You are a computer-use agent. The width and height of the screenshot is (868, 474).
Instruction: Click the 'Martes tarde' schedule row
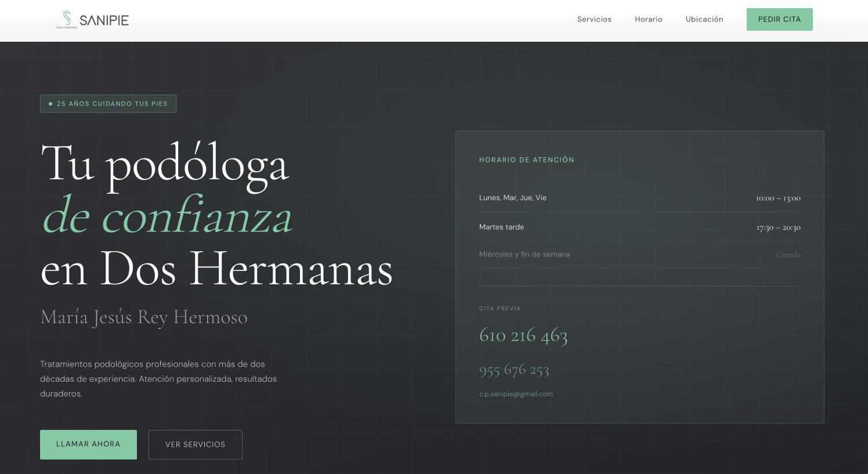point(640,227)
